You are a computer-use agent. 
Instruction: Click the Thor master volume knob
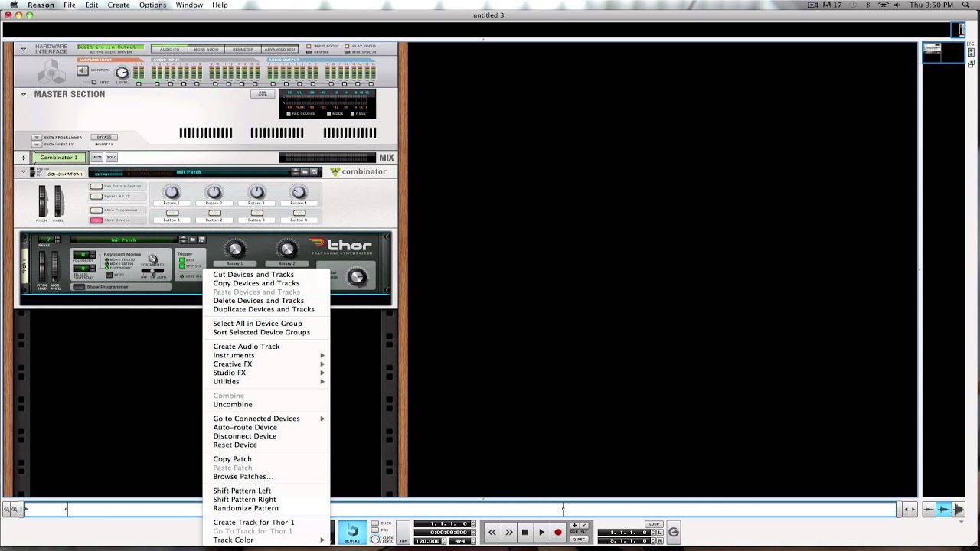click(x=356, y=277)
